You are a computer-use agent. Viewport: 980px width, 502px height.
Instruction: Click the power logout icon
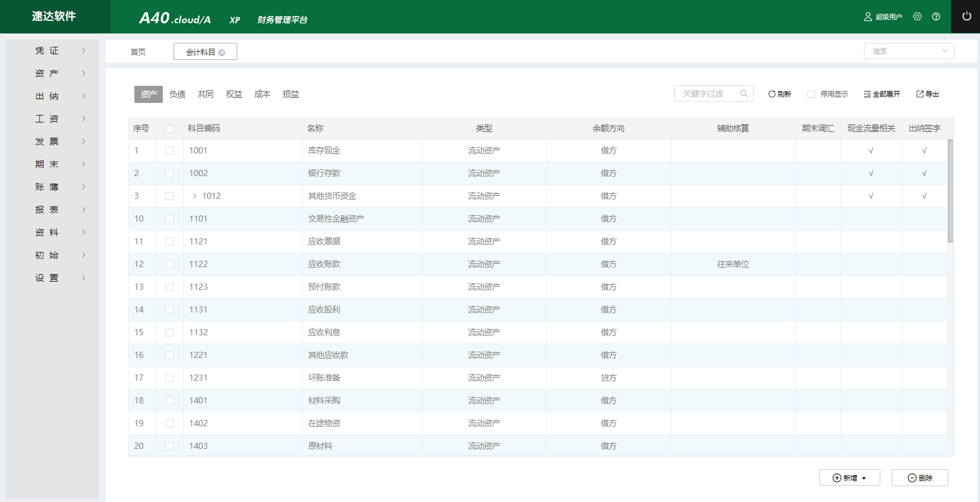click(x=966, y=16)
